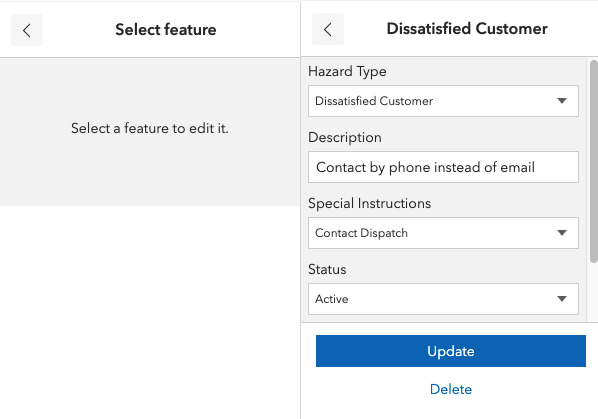Focus the Description text field

[x=443, y=167]
